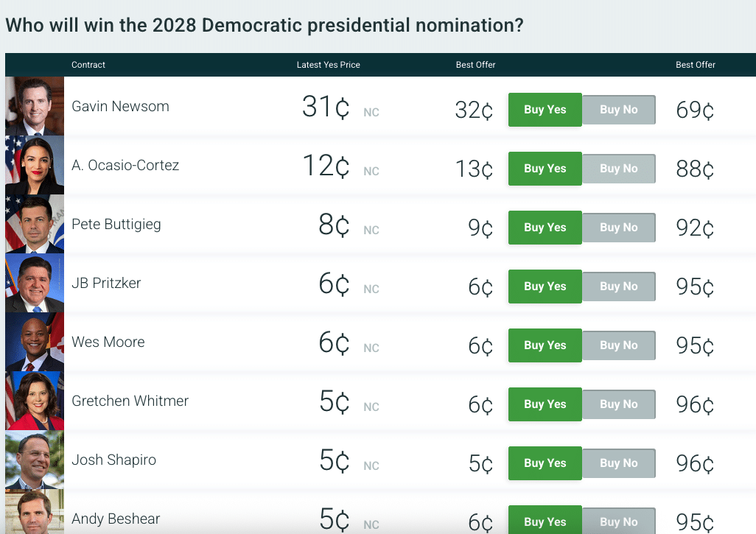Click Gavin Newsom's profile photo
The image size is (756, 534).
[x=35, y=106]
